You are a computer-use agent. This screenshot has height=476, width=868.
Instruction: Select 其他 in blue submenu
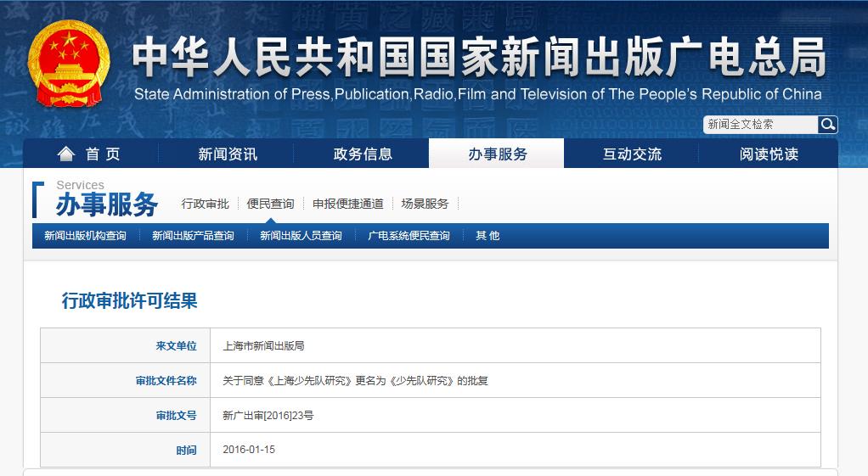click(x=488, y=236)
